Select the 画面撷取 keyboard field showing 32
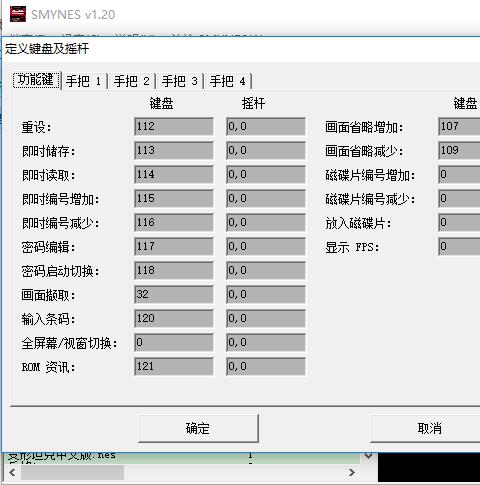Screen dimensions: 480x485 pos(174,294)
